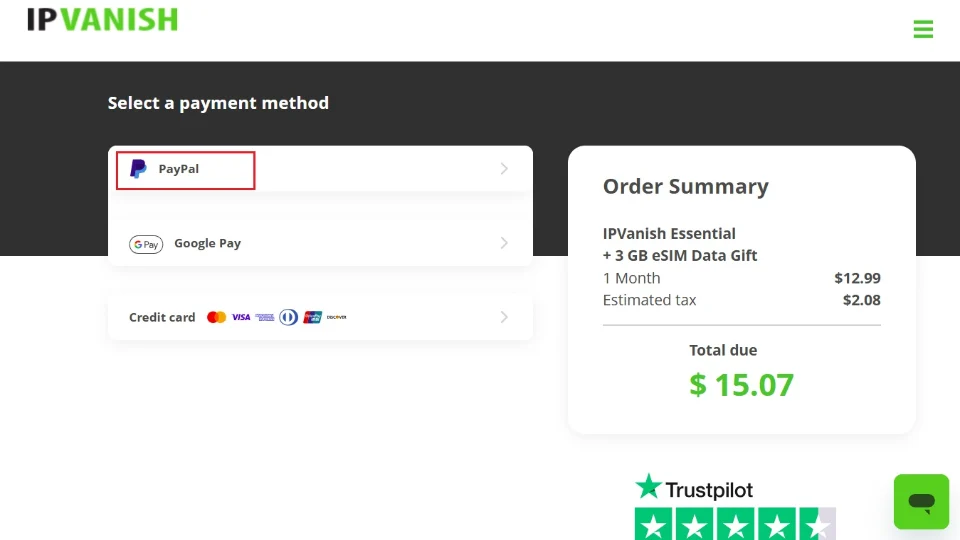Click the Google Pay badge icon
The height and width of the screenshot is (540, 960).
(146, 244)
